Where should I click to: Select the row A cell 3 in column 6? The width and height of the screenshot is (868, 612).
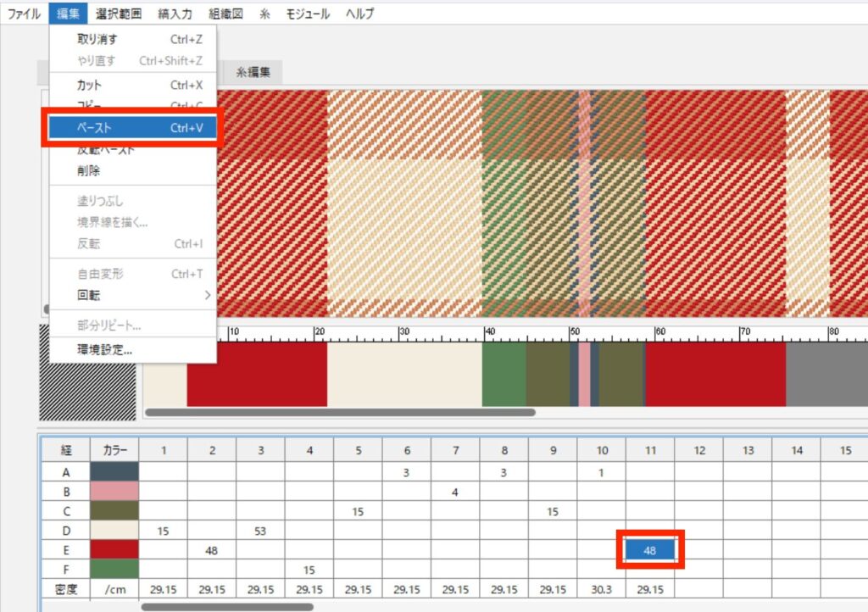point(406,472)
